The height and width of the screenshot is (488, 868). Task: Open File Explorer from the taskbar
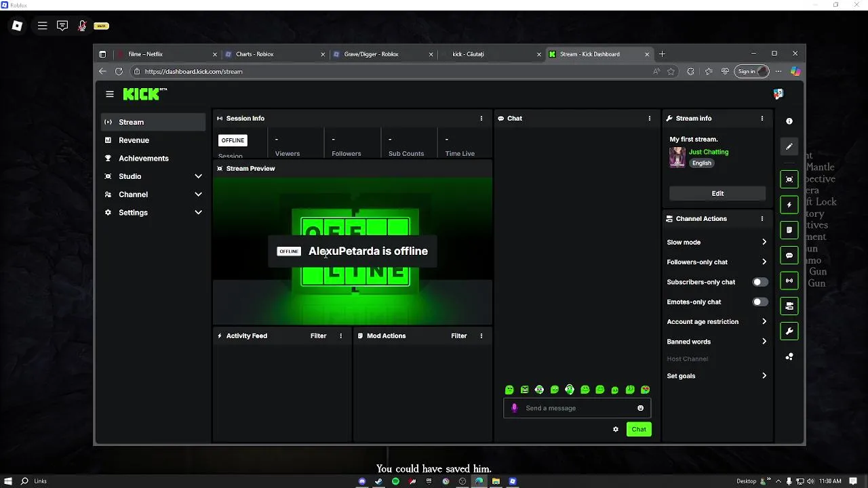tap(496, 481)
